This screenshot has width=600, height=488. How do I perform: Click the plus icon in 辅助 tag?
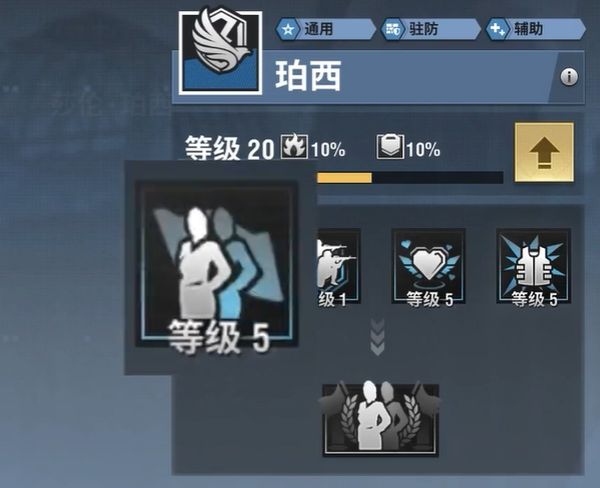tap(497, 29)
